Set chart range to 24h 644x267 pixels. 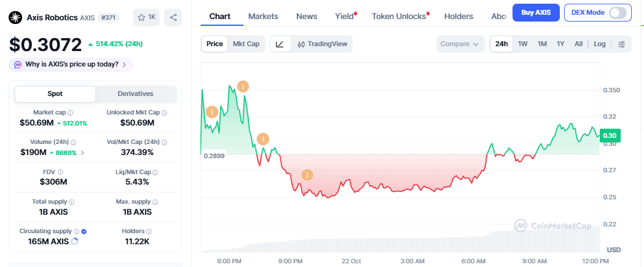(501, 44)
